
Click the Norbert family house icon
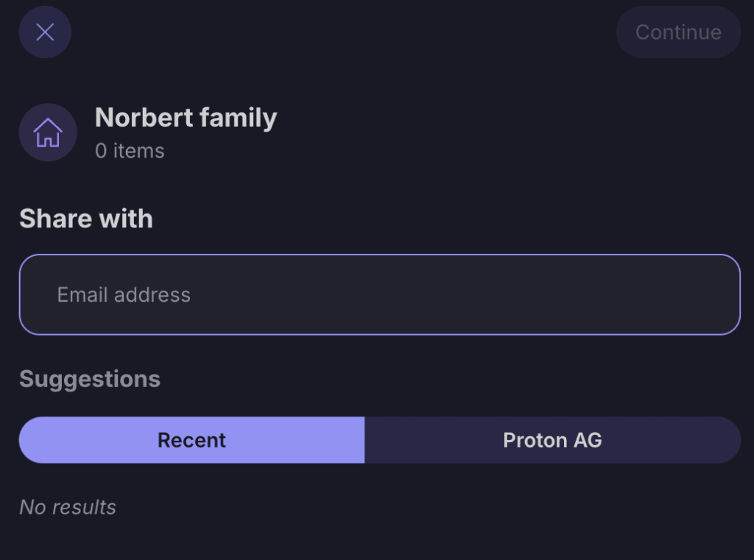(x=48, y=132)
